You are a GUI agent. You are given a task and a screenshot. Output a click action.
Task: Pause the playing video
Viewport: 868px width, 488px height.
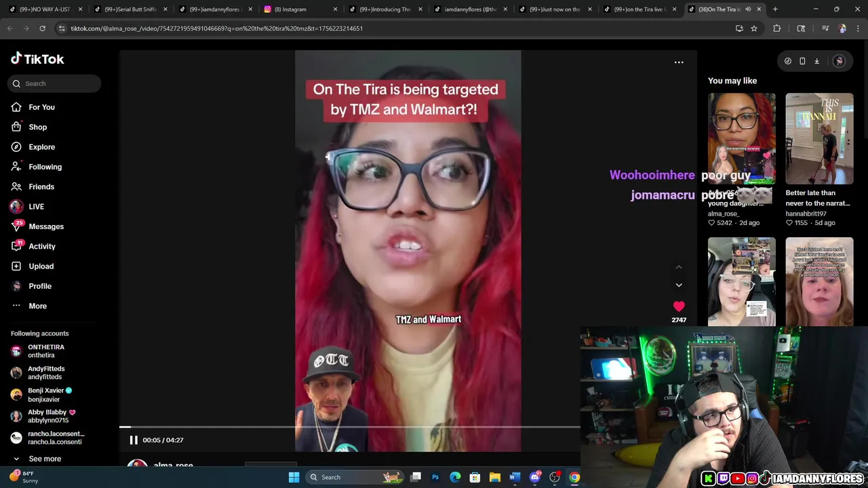pyautogui.click(x=134, y=440)
